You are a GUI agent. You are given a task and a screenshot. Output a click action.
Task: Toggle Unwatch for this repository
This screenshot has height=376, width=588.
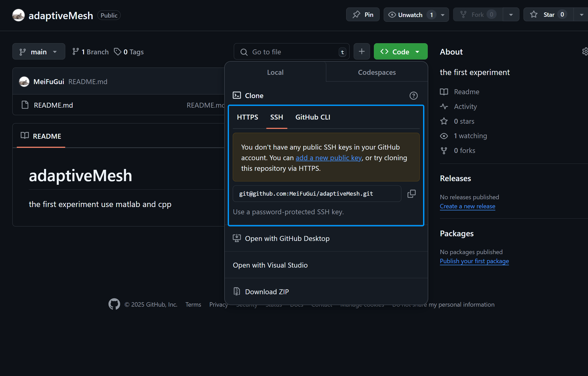(x=410, y=15)
